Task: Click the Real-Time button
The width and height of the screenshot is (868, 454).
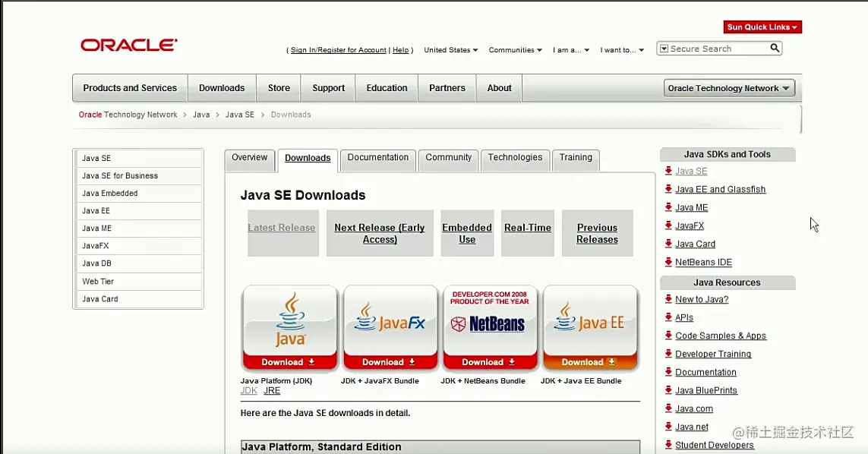Action: (528, 233)
